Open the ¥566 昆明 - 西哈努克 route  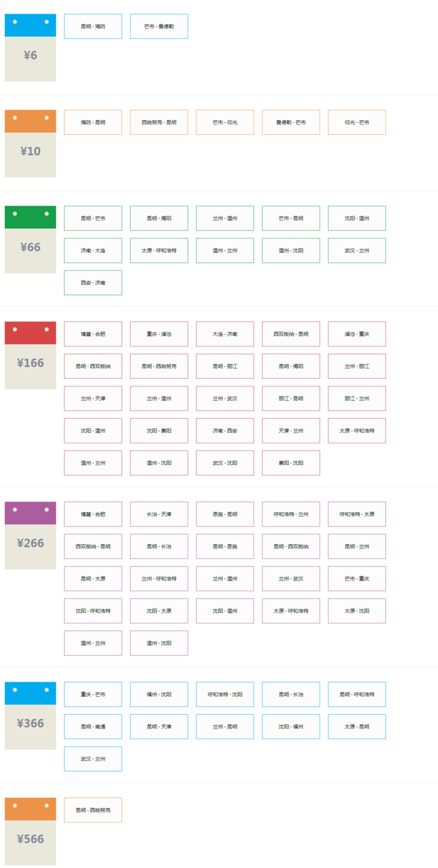click(93, 810)
